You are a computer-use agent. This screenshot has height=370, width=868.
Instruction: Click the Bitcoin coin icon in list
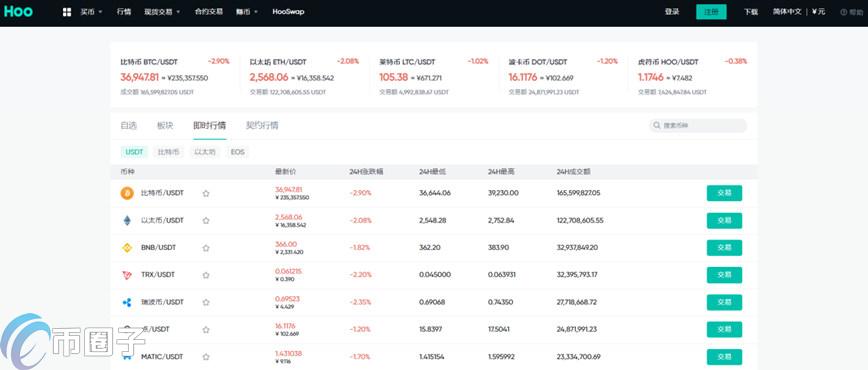coord(127,193)
